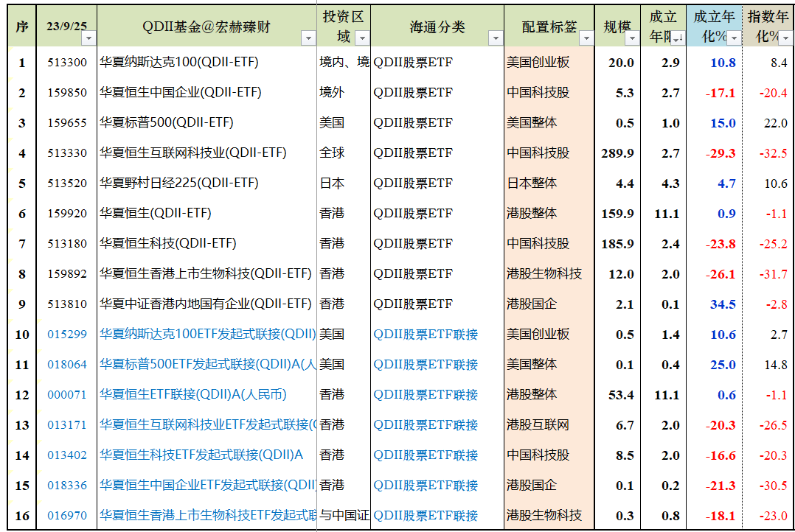The width and height of the screenshot is (795, 532).
Task: Select 华夏中证香港内地国有企业(QDII-ETF) cell
Action: tap(205, 304)
